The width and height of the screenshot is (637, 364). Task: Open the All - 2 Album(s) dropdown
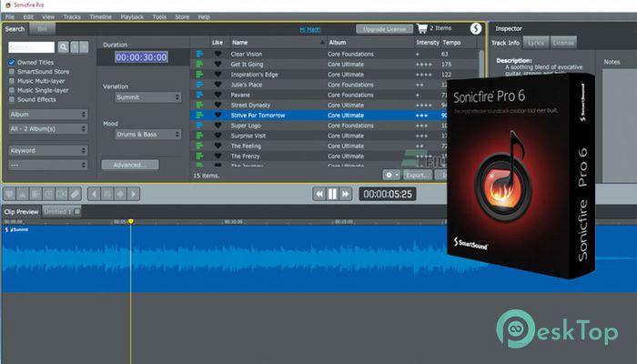click(48, 129)
